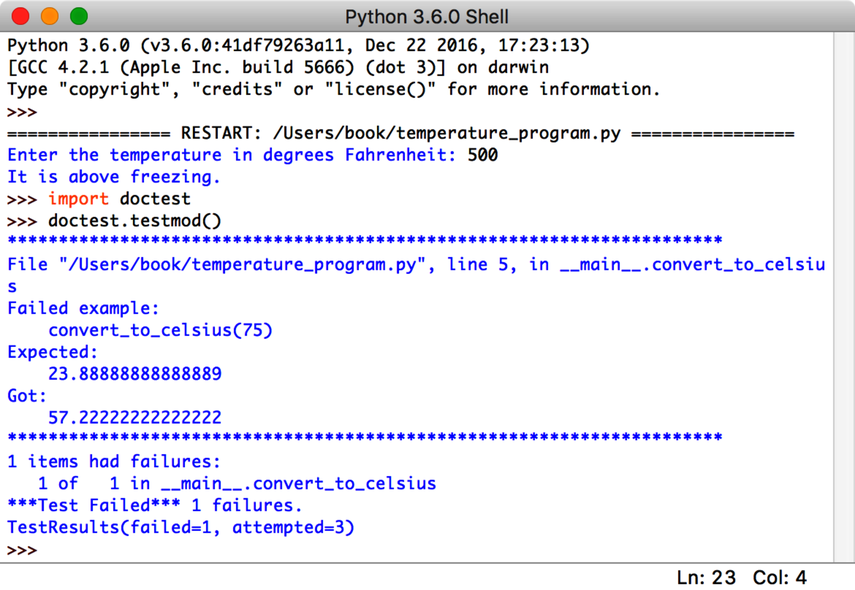Click the "***Test Failed*** 1 failures." line
The image size is (855, 590).
point(155,505)
